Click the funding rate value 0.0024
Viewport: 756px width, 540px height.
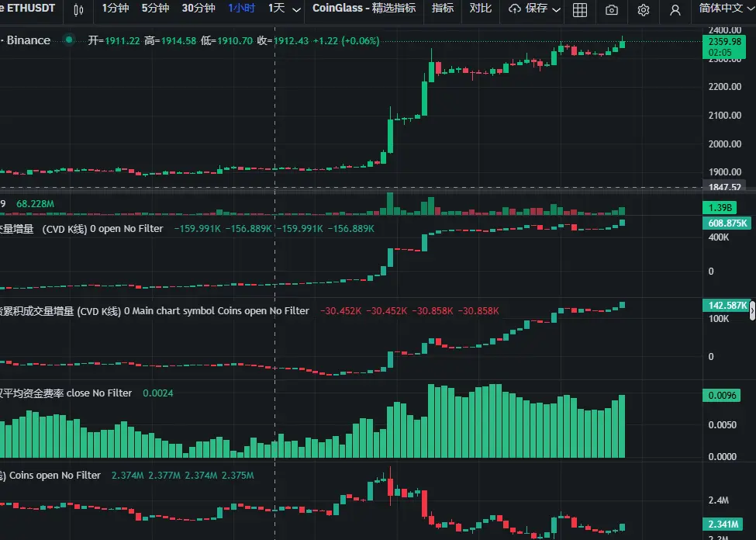[157, 393]
